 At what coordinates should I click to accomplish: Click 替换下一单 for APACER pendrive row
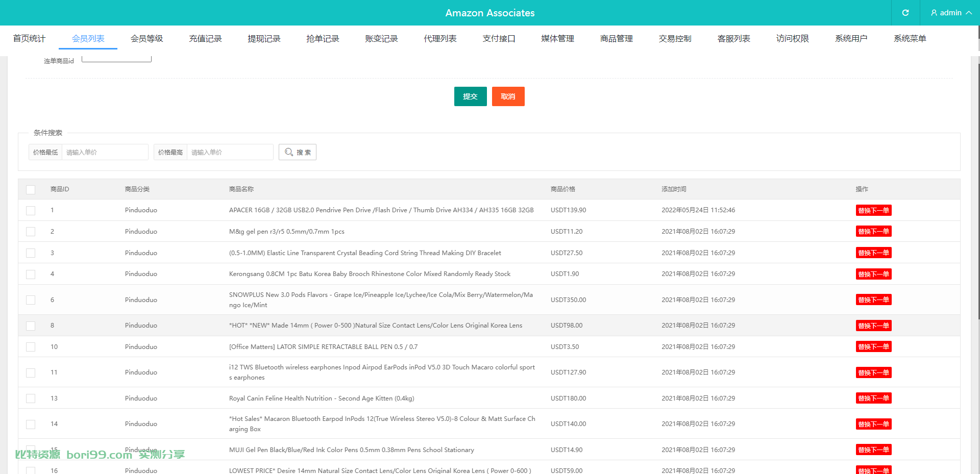(873, 210)
